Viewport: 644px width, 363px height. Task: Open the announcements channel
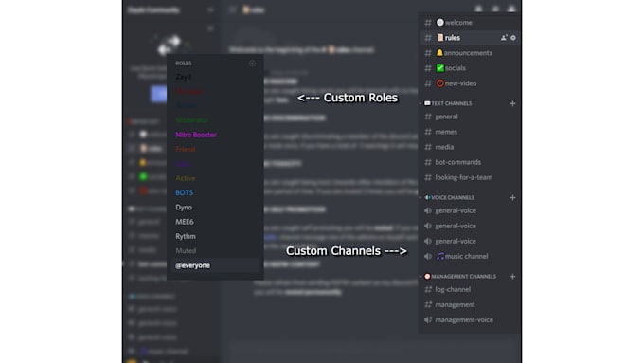[469, 53]
